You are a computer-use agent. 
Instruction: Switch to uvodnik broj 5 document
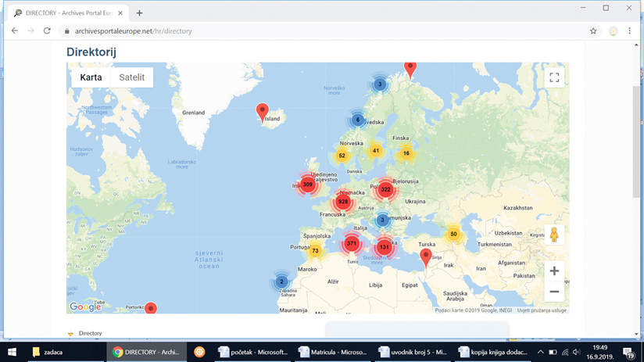click(x=413, y=352)
